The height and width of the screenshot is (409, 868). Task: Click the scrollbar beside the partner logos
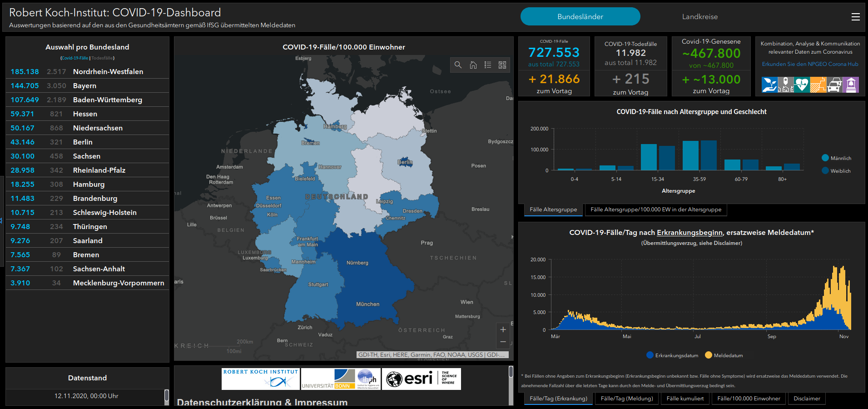[511, 373]
